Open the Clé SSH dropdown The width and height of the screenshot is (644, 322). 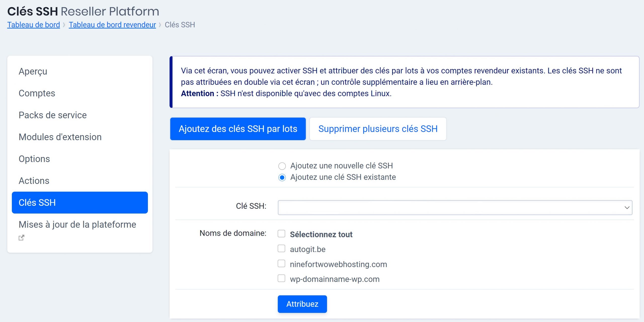[x=453, y=208]
